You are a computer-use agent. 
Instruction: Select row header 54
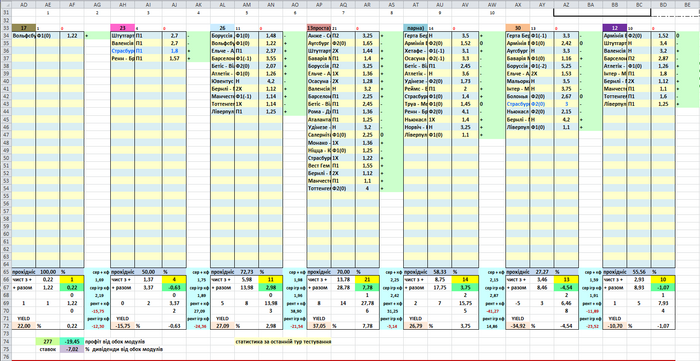coord(6,188)
